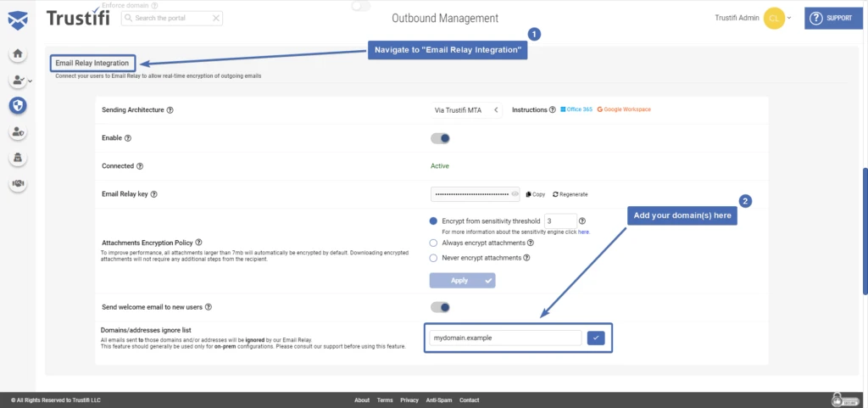The image size is (868, 408).
Task: Click the handshake icon in the sidebar
Action: coord(17,183)
